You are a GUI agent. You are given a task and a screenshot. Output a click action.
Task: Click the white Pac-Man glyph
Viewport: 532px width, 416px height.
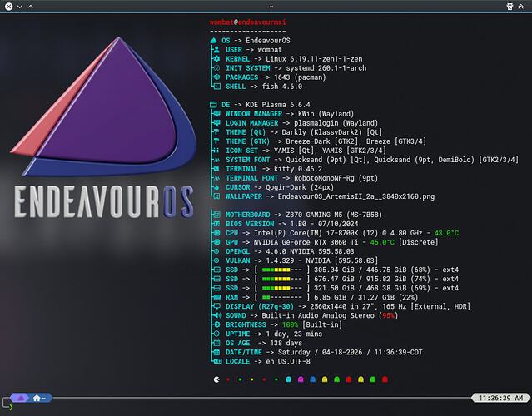point(216,379)
